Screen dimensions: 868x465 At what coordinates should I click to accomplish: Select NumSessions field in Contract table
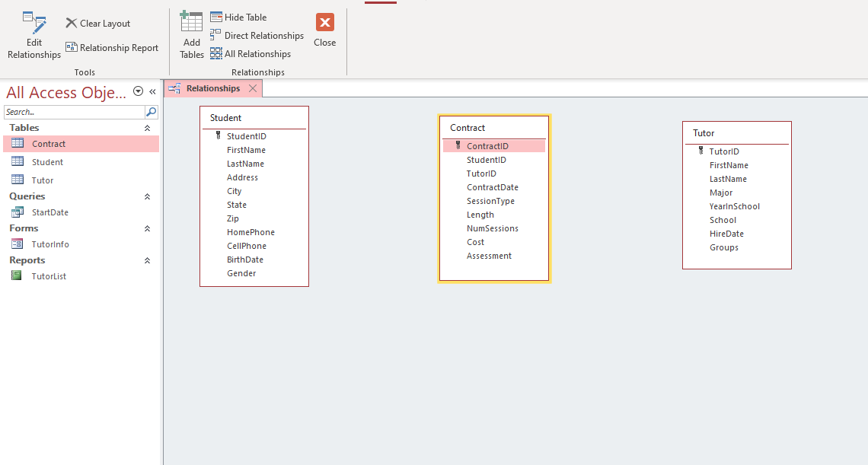coord(494,228)
